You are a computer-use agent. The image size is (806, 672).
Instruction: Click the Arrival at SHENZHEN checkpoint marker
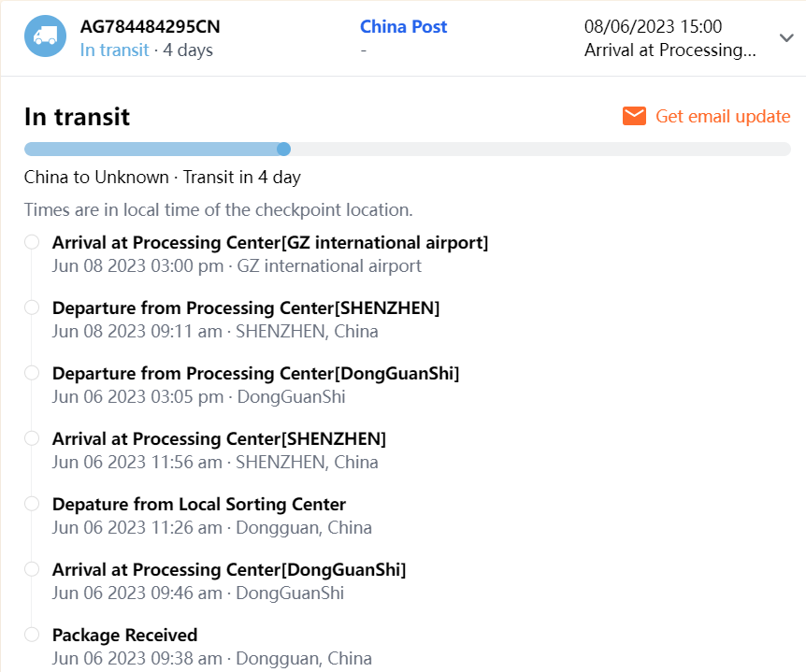tap(32, 438)
